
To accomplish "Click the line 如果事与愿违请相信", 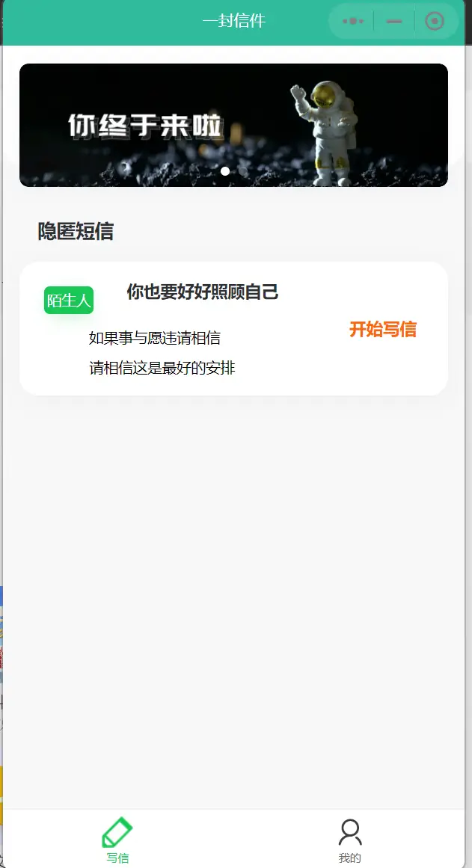I will pyautogui.click(x=155, y=338).
